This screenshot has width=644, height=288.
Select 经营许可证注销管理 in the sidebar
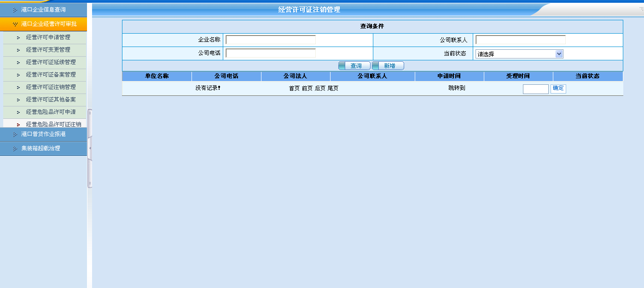[x=51, y=87]
